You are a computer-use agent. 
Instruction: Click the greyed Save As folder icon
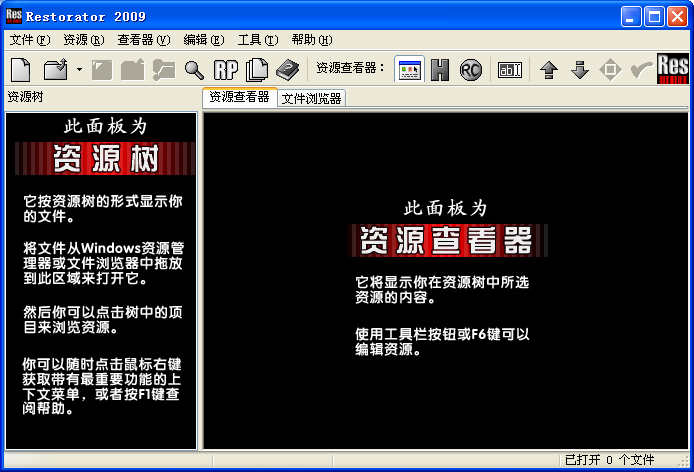[x=133, y=70]
